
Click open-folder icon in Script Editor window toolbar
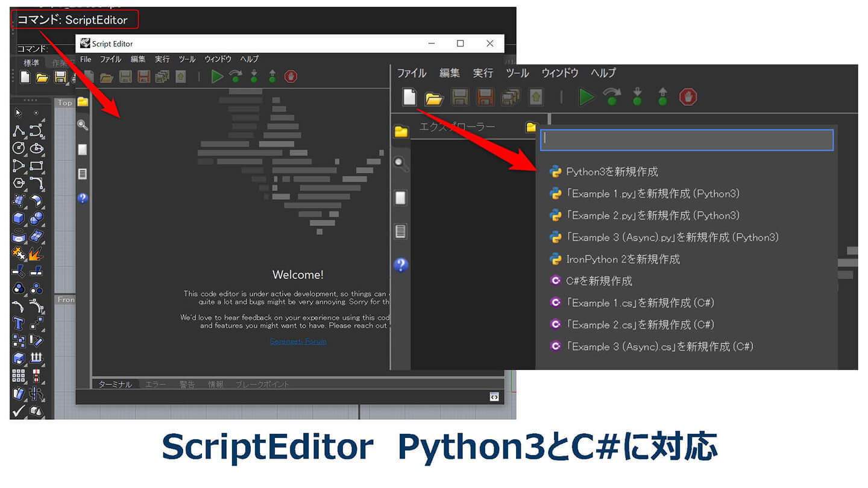point(107,77)
